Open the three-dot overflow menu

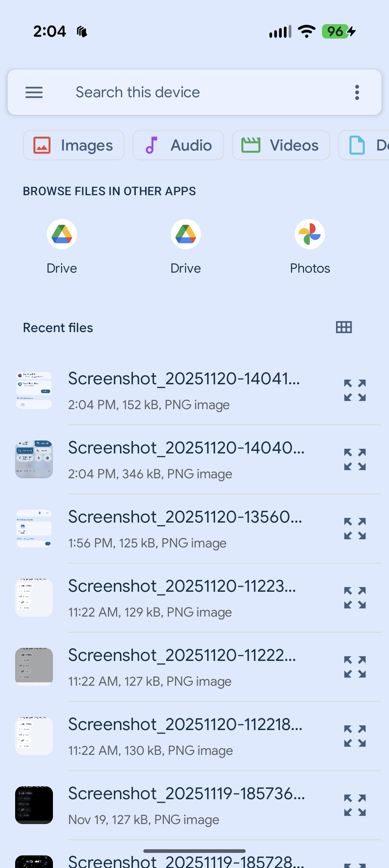[357, 93]
